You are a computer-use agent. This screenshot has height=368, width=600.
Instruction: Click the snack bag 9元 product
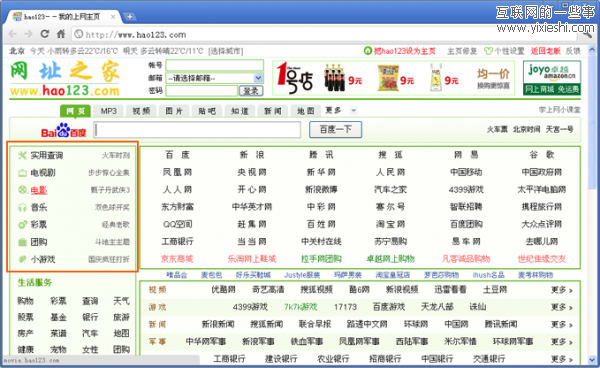coord(388,78)
